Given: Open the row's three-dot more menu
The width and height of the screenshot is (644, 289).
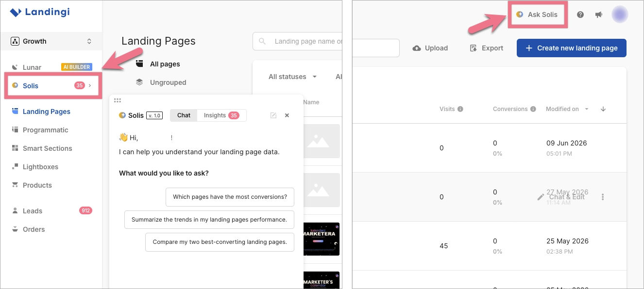Looking at the screenshot, I should point(603,197).
